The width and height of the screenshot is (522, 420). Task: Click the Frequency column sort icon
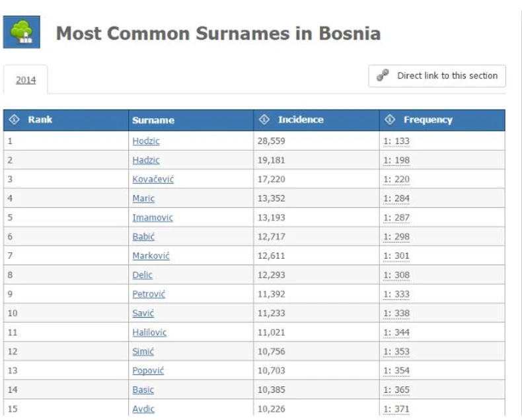tap(390, 120)
